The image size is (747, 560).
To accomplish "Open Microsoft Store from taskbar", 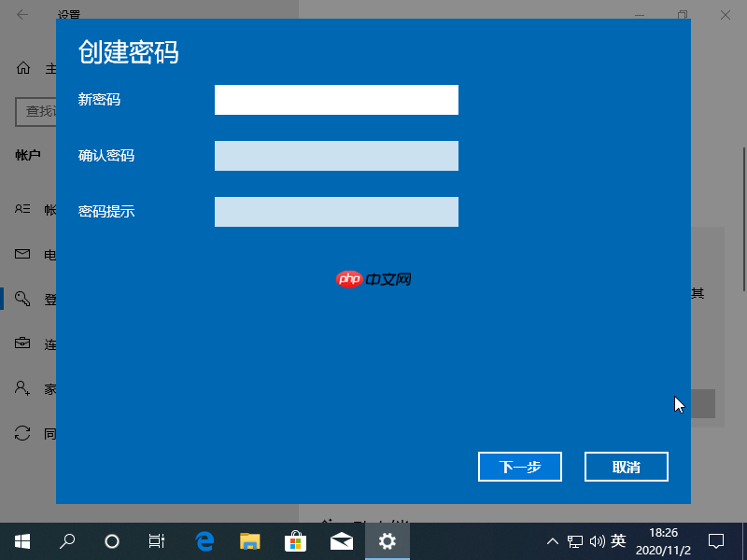I will point(295,540).
